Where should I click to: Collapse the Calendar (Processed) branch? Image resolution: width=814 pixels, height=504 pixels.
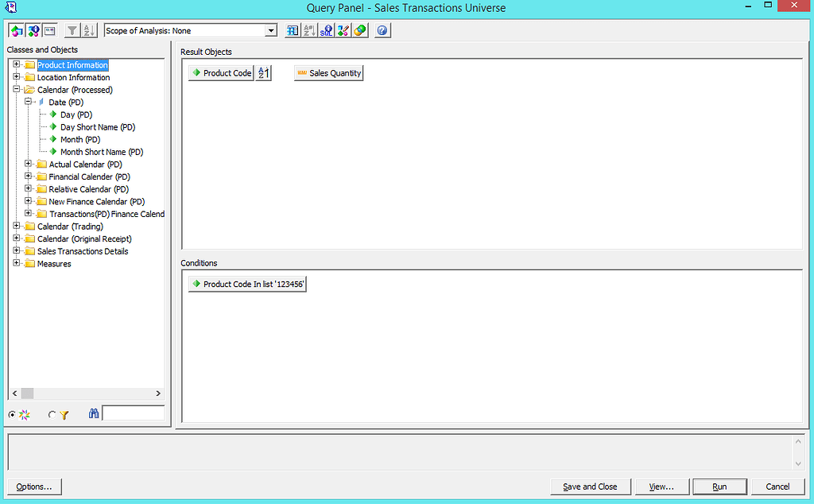click(17, 89)
